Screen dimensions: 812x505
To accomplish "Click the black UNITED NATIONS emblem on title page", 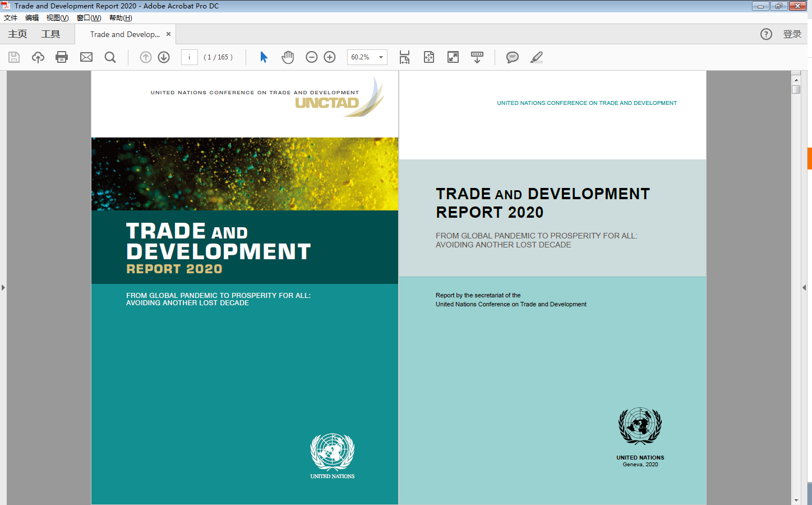I will 640,426.
